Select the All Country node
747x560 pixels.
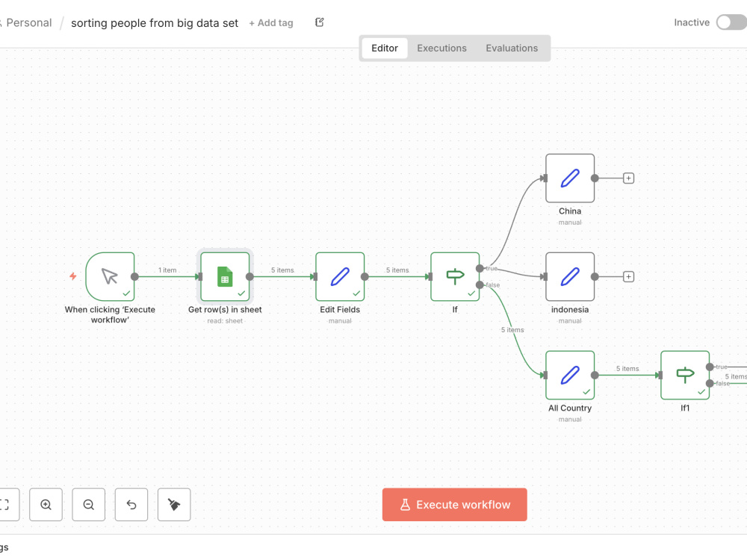click(x=570, y=376)
